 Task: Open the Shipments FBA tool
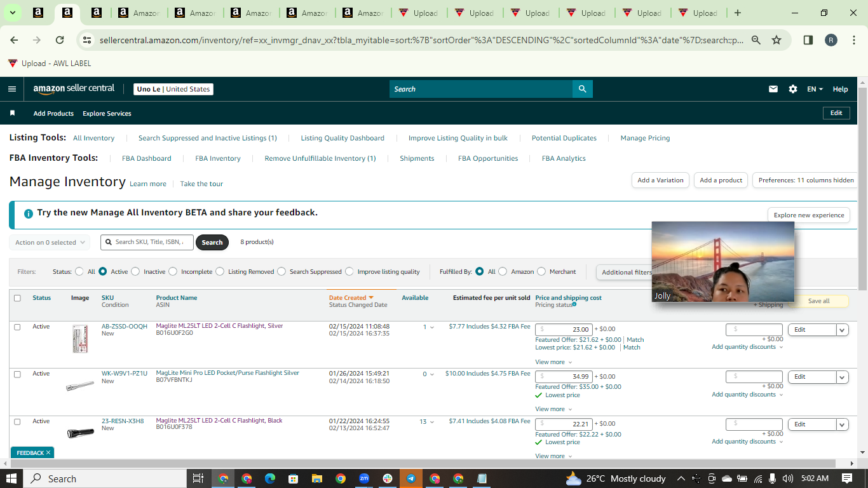click(x=417, y=158)
